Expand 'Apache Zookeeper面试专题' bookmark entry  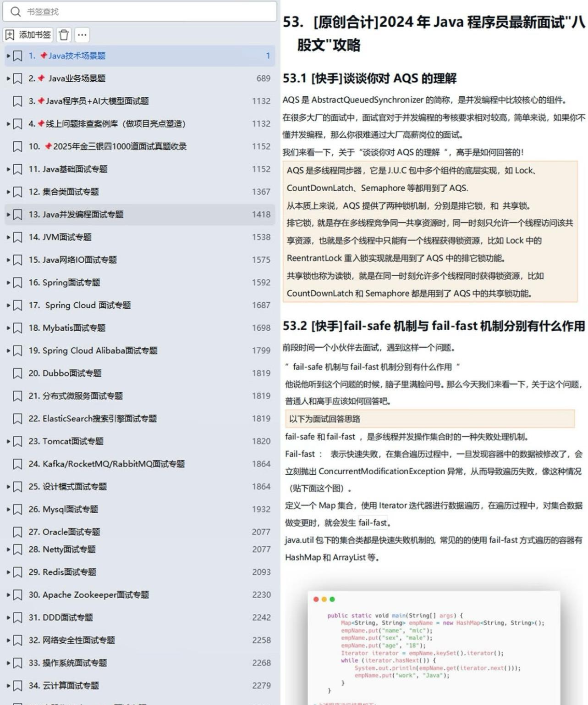click(x=7, y=594)
